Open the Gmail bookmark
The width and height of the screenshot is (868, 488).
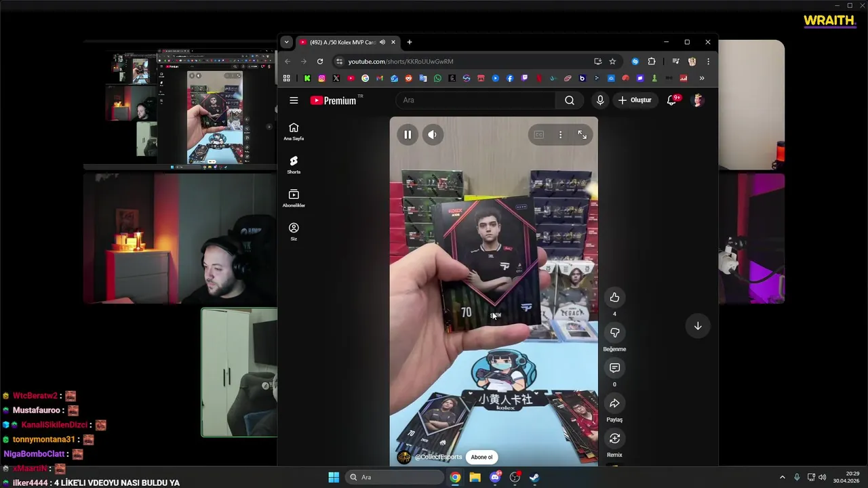[x=380, y=79]
